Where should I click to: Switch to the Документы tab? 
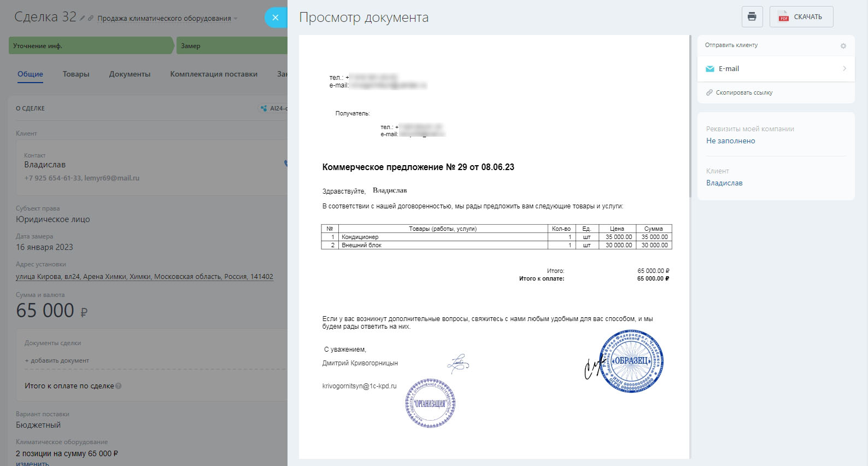pyautogui.click(x=130, y=74)
